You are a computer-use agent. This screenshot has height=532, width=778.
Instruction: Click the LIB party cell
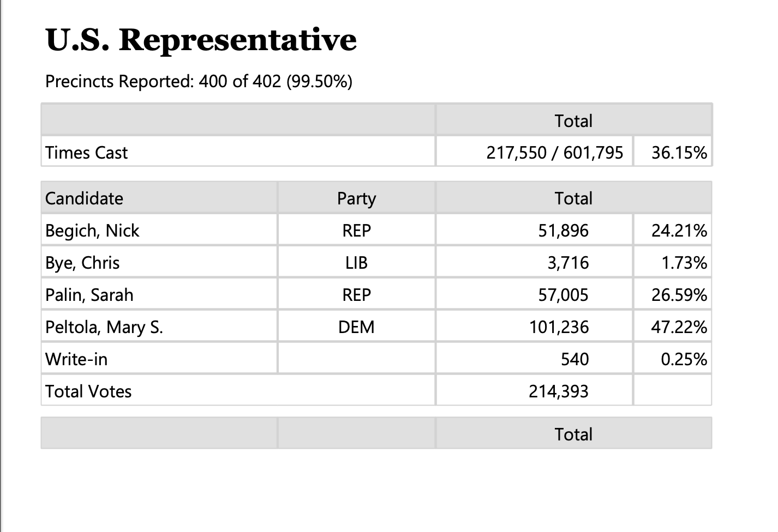tap(356, 262)
